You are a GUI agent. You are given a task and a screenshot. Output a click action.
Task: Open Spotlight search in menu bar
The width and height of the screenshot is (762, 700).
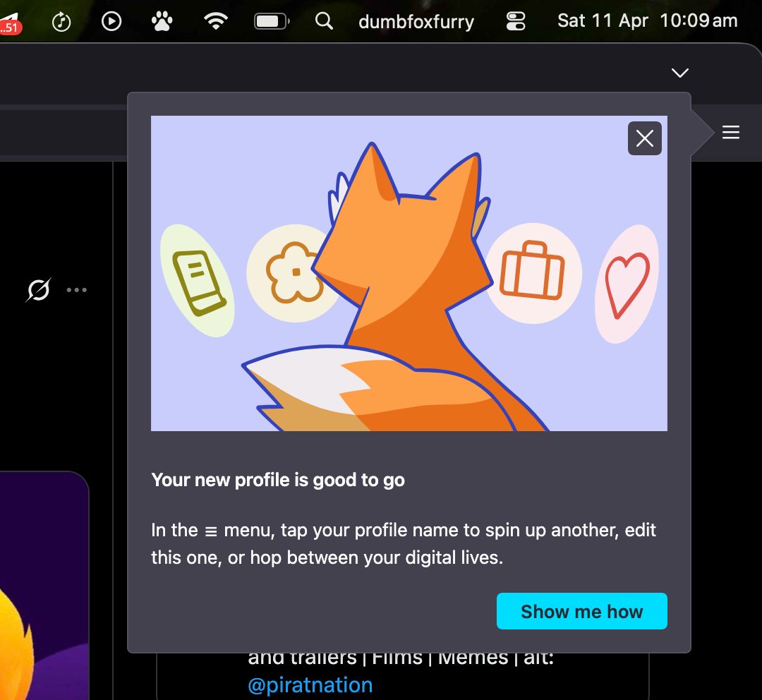pyautogui.click(x=324, y=21)
